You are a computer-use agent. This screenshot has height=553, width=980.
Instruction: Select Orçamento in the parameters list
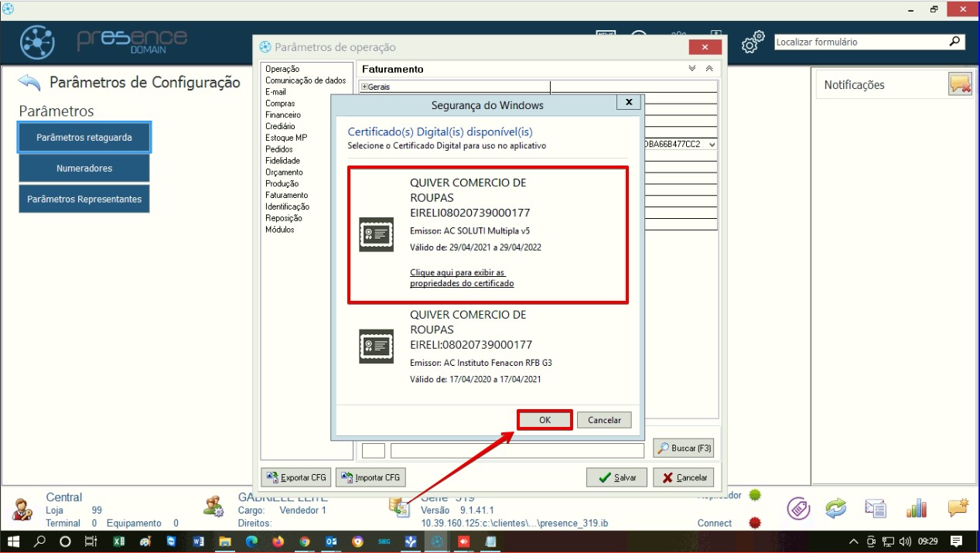(x=284, y=172)
